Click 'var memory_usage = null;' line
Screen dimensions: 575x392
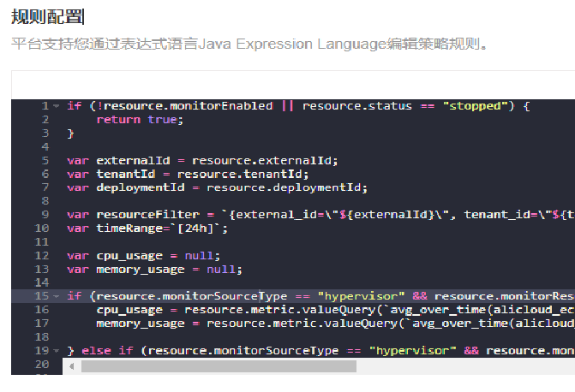[154, 270]
